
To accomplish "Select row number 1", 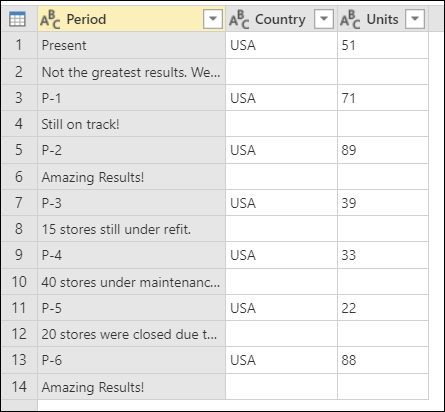I will (x=19, y=45).
